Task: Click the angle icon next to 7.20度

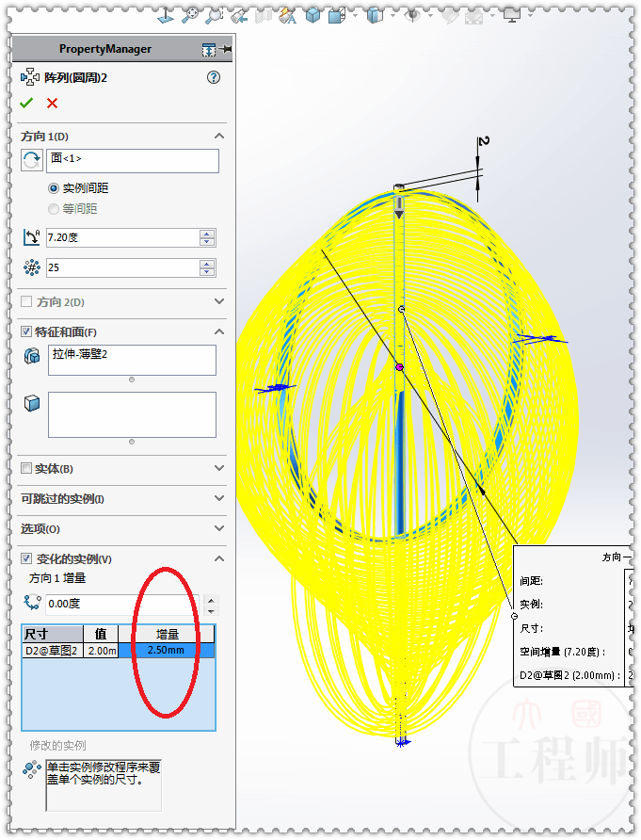Action: 32,237
